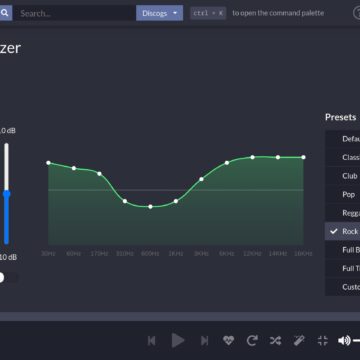Click the 16KHz equalizer band point

pyautogui.click(x=303, y=157)
